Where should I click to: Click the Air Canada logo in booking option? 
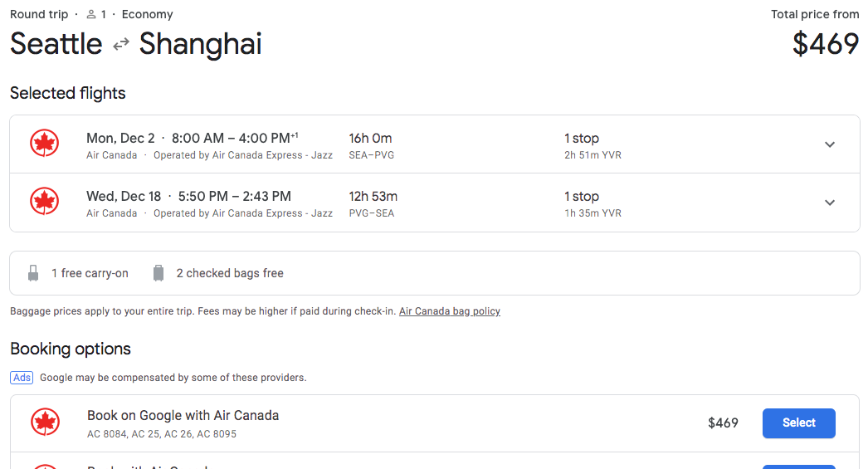45,423
